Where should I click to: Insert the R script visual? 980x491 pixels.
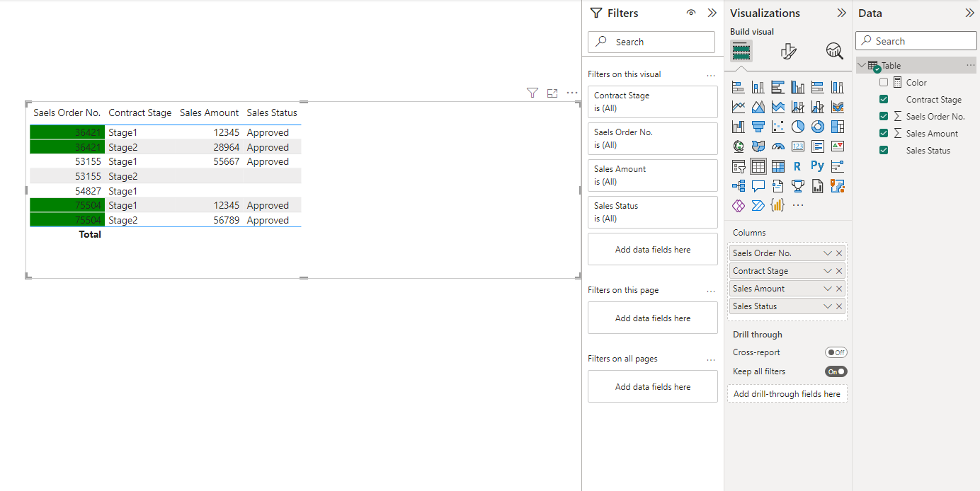pos(798,167)
